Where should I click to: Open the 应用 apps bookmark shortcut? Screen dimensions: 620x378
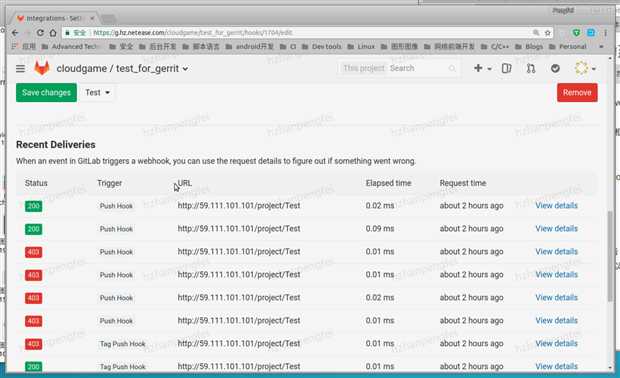click(23, 47)
